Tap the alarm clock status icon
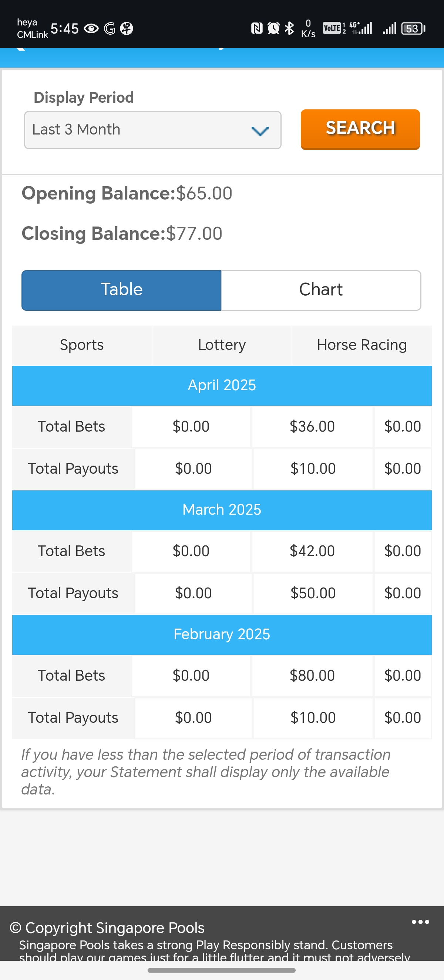 (x=273, y=28)
